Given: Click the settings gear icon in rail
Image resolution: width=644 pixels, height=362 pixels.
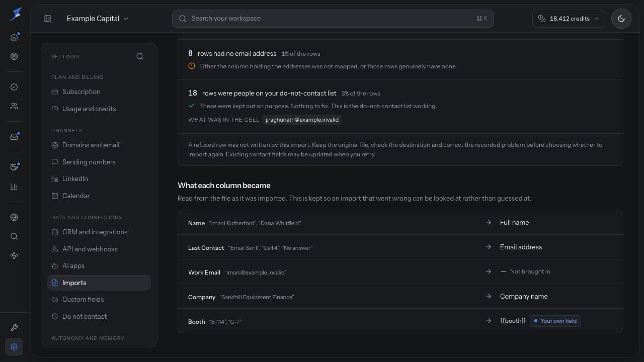Looking at the screenshot, I should tap(14, 347).
